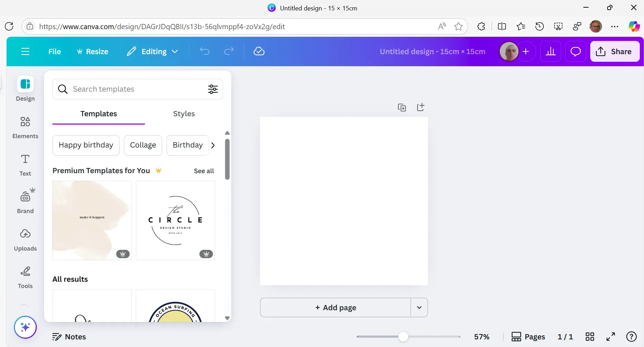
Task: Redo the last action
Action: (229, 52)
